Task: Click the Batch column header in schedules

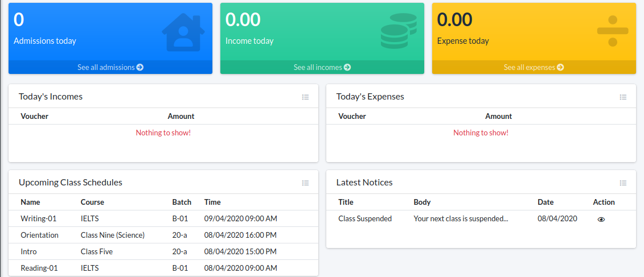Action: [182, 202]
